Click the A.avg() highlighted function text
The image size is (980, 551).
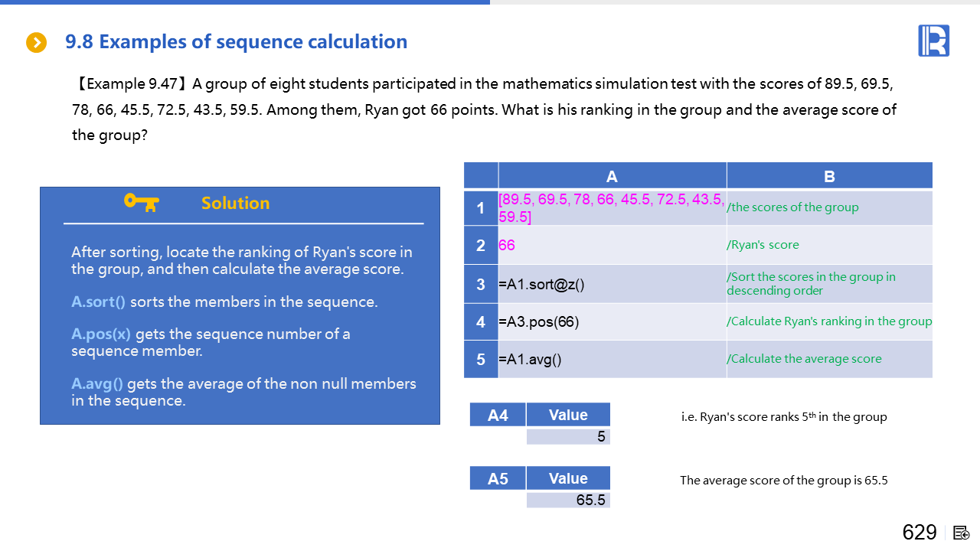[97, 383]
